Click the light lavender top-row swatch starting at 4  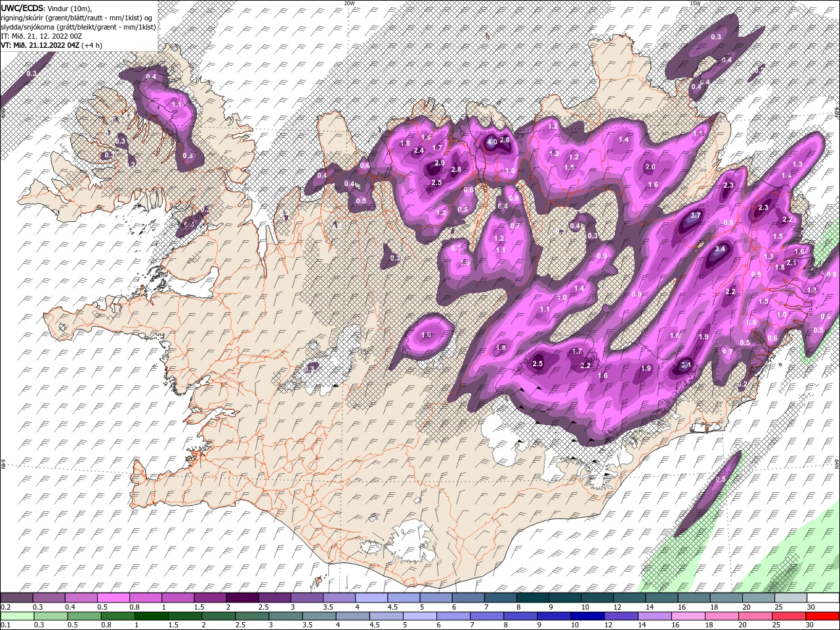point(370,598)
